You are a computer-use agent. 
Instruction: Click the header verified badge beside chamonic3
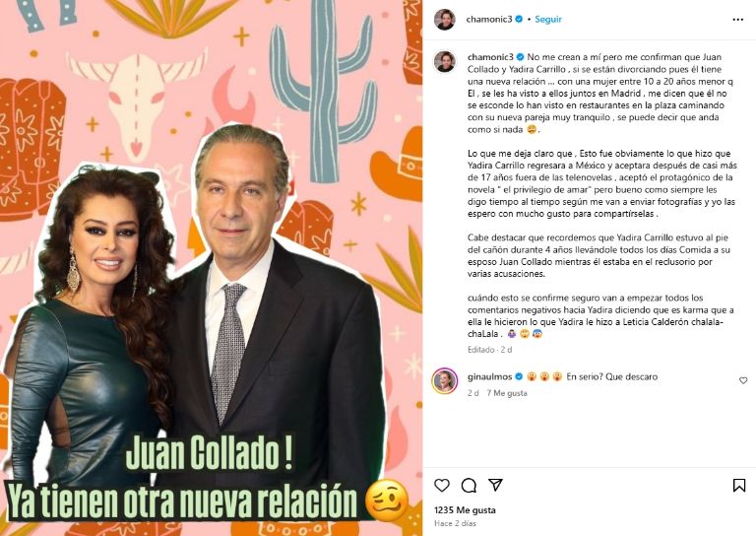pyautogui.click(x=519, y=20)
